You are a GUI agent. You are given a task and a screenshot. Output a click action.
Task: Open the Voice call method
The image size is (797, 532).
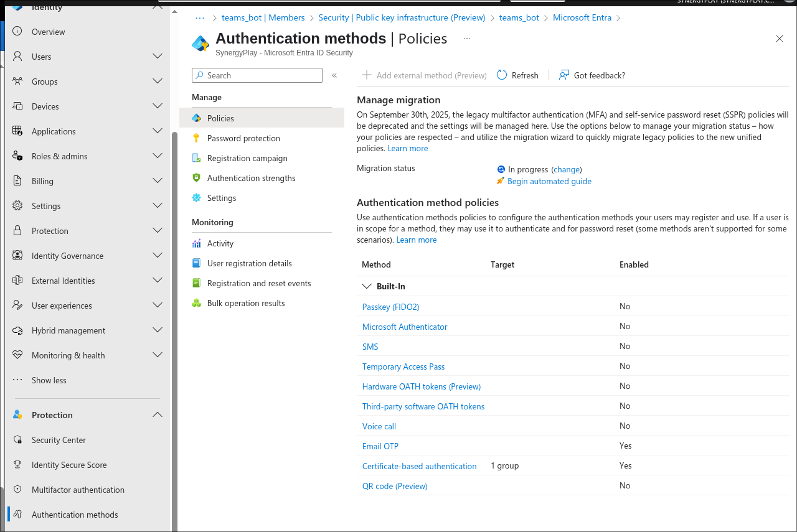coord(379,426)
